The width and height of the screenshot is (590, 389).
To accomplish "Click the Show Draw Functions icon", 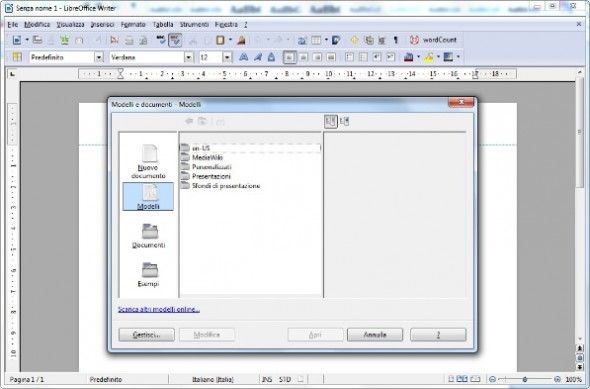I will (336, 40).
